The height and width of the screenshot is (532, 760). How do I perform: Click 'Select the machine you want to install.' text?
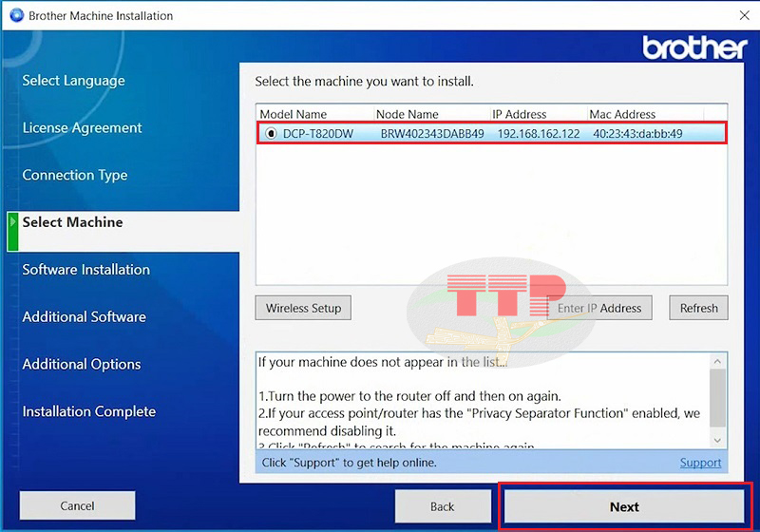click(x=365, y=81)
